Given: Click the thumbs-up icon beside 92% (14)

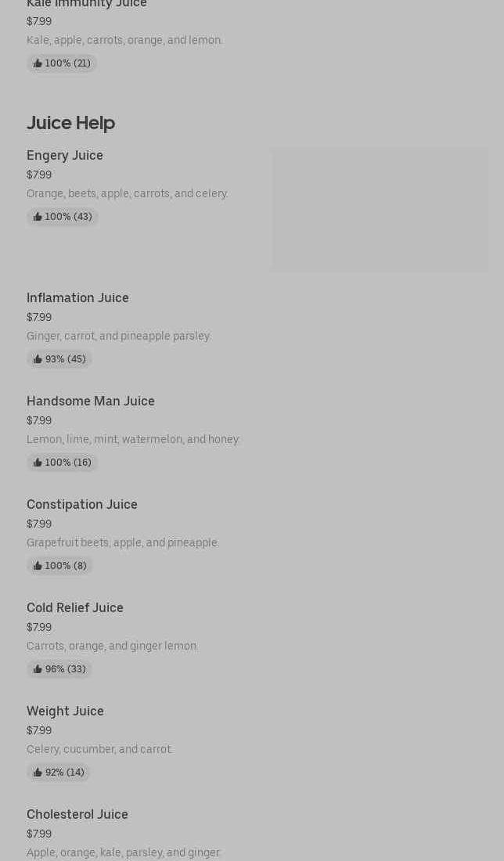Looking at the screenshot, I should pos(38,773).
